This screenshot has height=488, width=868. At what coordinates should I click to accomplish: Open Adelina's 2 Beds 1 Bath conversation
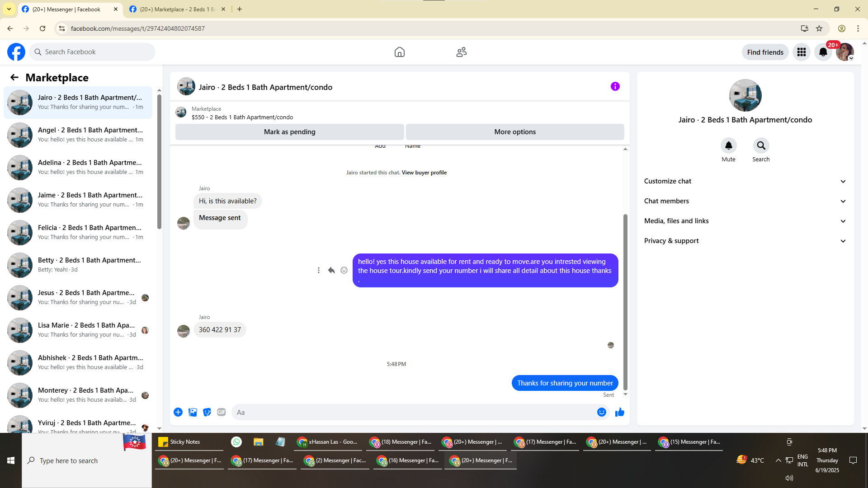[x=78, y=167]
